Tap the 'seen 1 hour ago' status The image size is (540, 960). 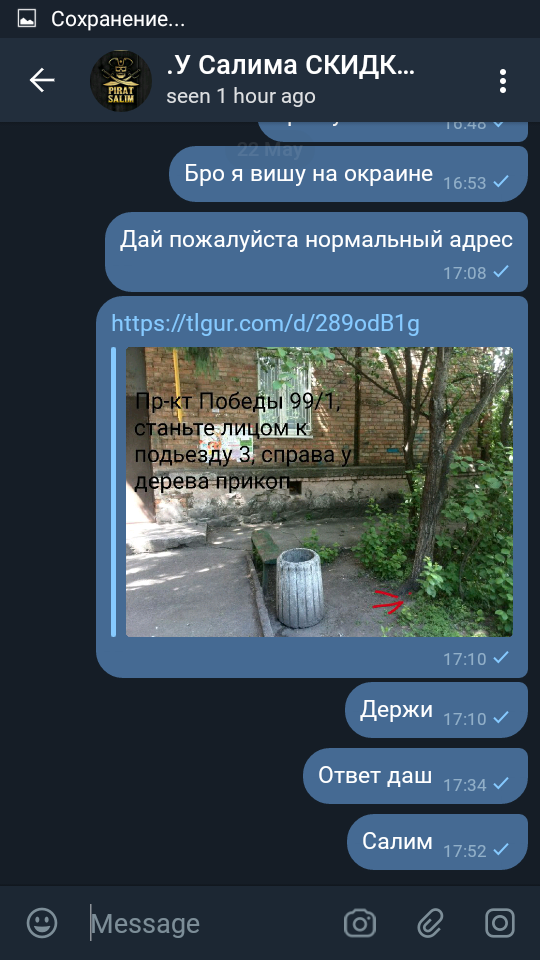point(241,96)
